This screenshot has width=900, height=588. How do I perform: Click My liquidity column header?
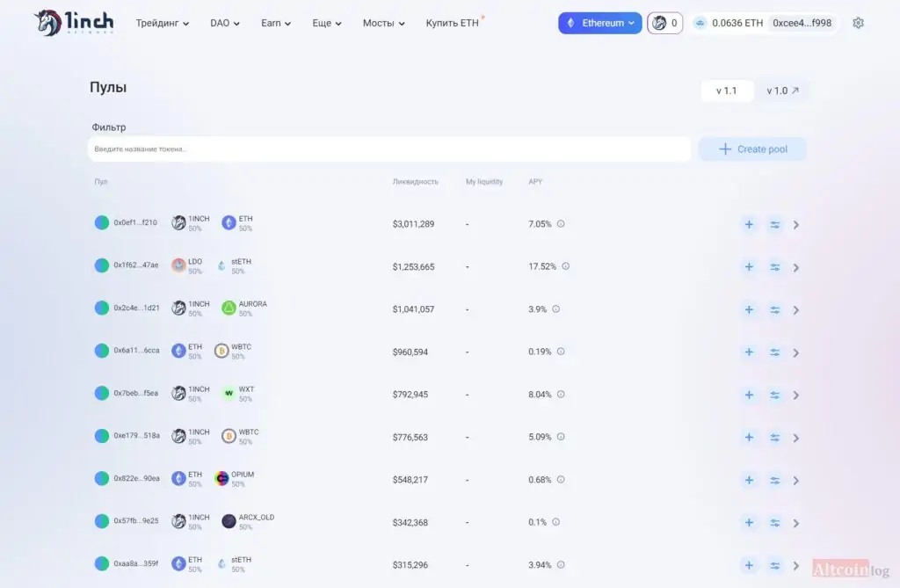(484, 181)
